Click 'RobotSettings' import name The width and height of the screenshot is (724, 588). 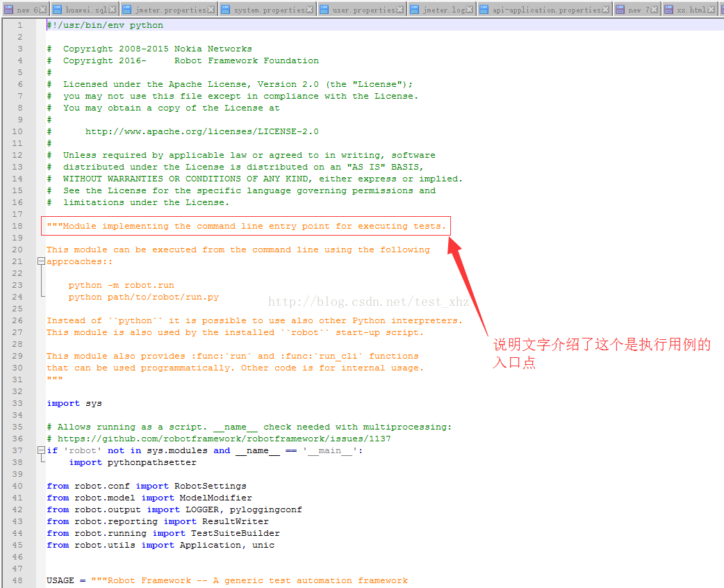211,486
